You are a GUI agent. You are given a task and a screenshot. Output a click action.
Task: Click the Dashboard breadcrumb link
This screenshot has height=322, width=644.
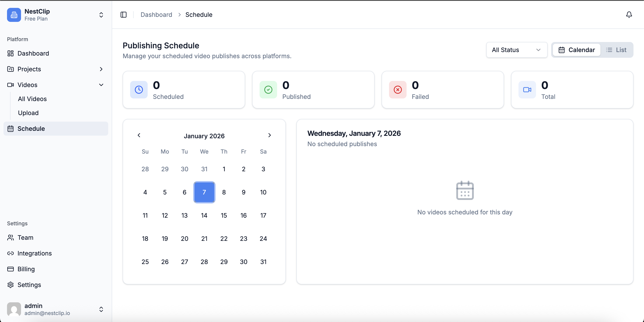click(156, 15)
